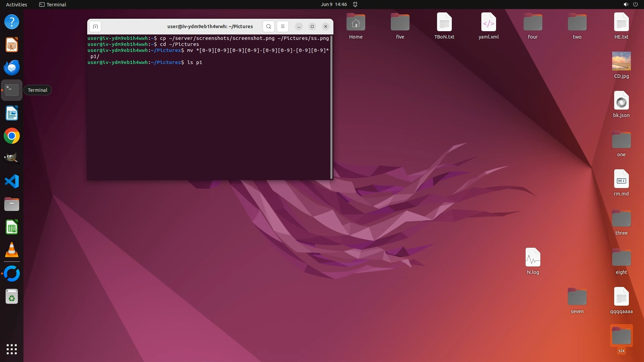Open the date and time calendar
The width and height of the screenshot is (644, 362).
coord(333,4)
